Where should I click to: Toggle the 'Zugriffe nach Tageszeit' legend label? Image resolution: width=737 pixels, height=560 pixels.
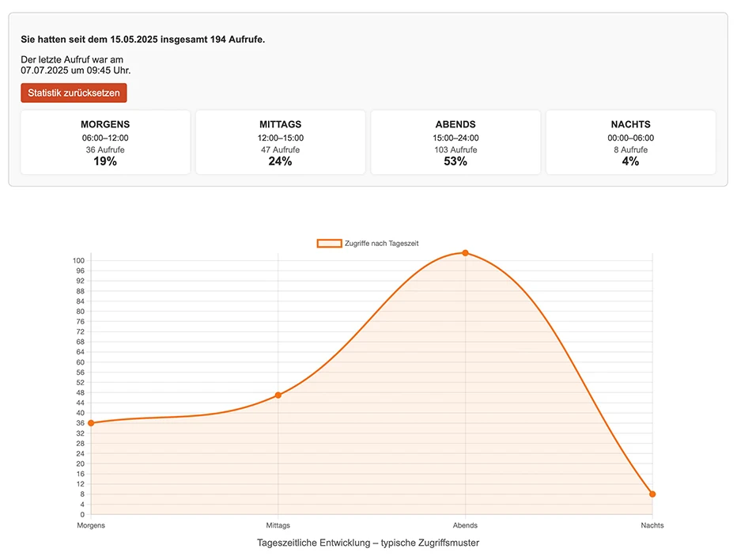tap(381, 244)
